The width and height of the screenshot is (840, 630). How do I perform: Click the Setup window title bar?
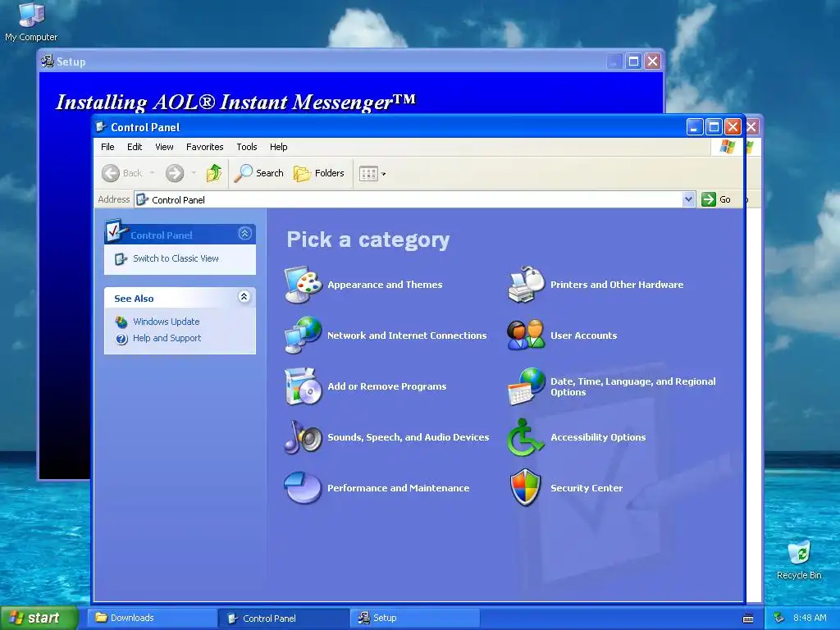pyautogui.click(x=351, y=61)
